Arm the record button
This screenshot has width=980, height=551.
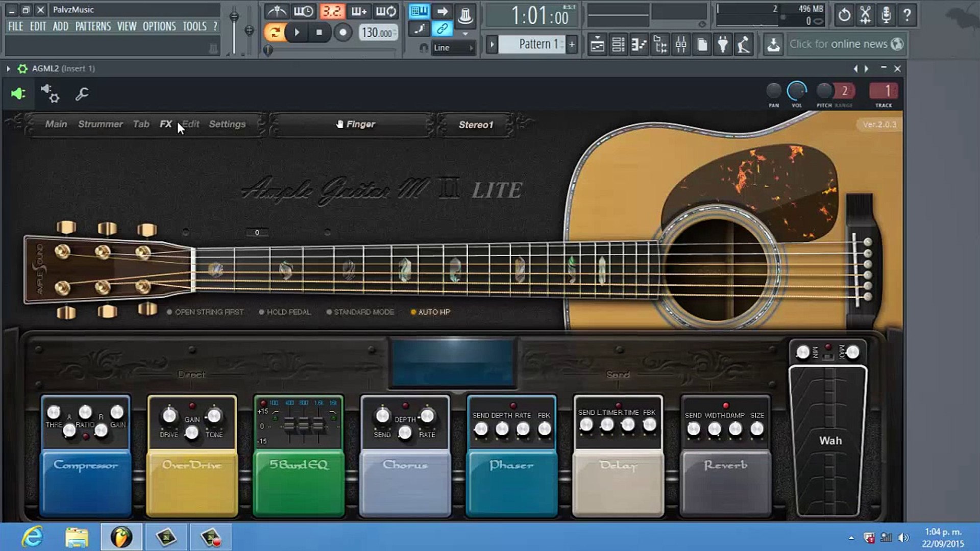click(x=343, y=33)
